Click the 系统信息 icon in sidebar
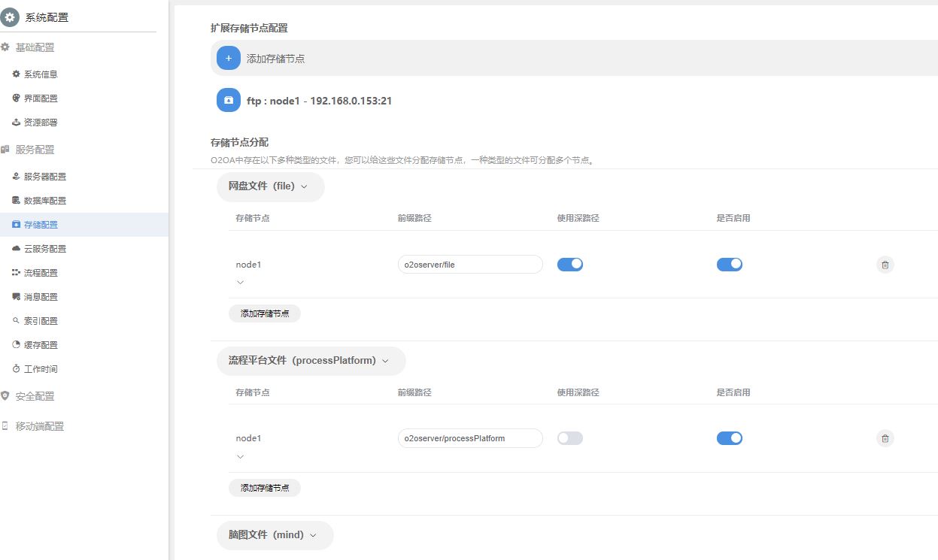The height and width of the screenshot is (560, 938). point(16,74)
